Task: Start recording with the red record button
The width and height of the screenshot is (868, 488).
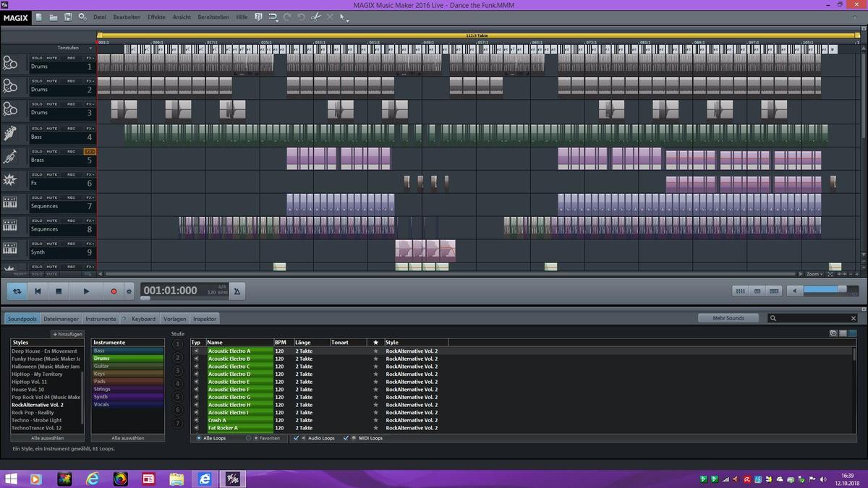Action: point(114,291)
